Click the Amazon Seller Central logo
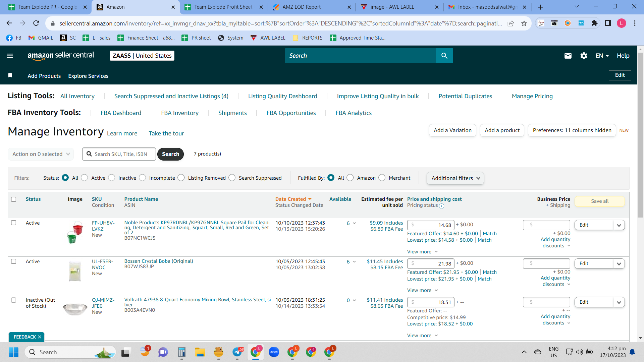Screen dimensions: 644x362 click(x=61, y=56)
